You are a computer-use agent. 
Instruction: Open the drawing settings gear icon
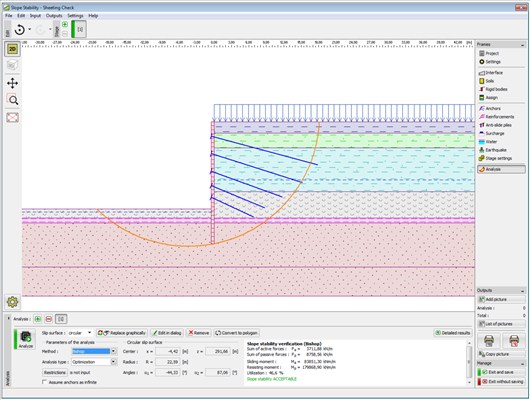point(13,302)
